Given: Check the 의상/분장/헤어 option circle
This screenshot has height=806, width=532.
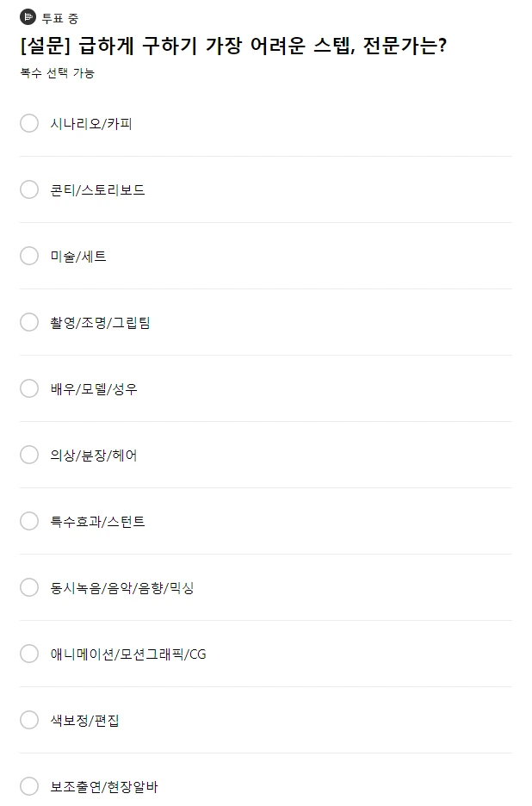Looking at the screenshot, I should pos(29,455).
